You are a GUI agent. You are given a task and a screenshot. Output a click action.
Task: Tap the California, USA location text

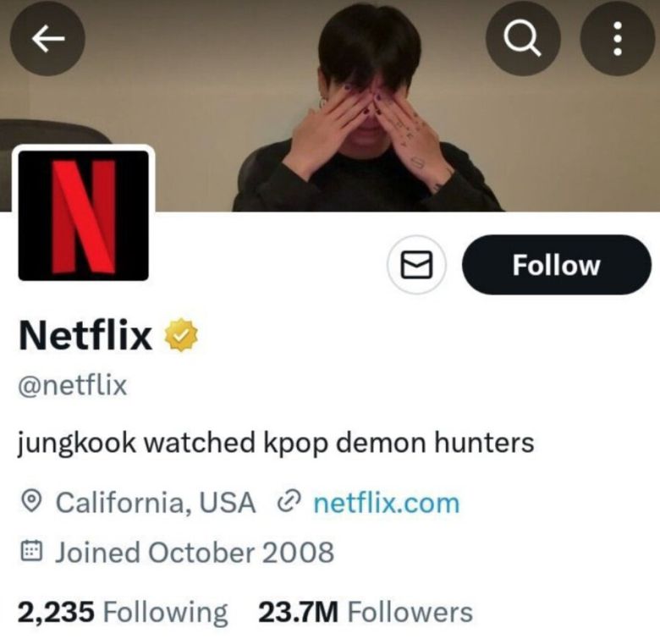pos(155,503)
